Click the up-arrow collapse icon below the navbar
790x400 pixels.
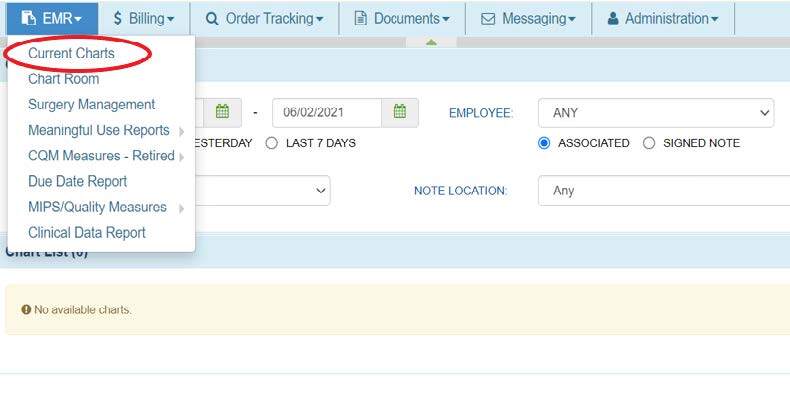click(x=432, y=42)
